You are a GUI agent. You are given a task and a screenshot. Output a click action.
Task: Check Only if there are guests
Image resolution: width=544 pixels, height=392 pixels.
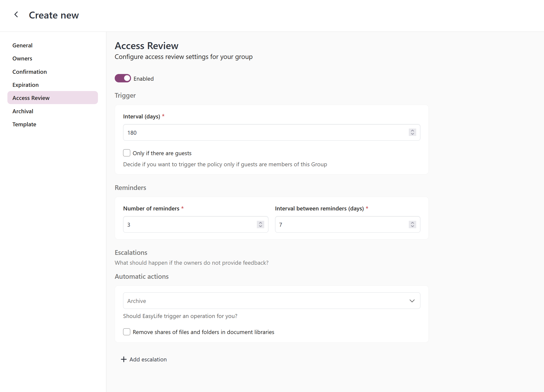tap(127, 153)
